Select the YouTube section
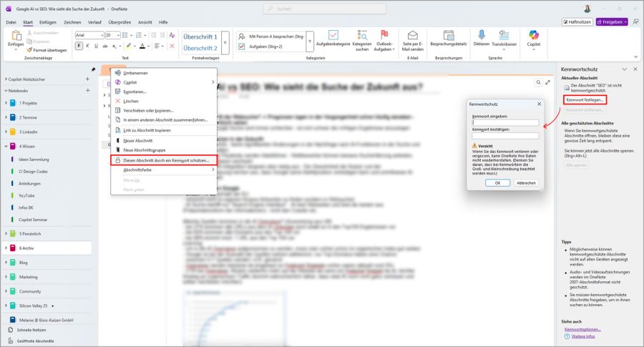Viewport: 644px width, 347px height. point(26,195)
